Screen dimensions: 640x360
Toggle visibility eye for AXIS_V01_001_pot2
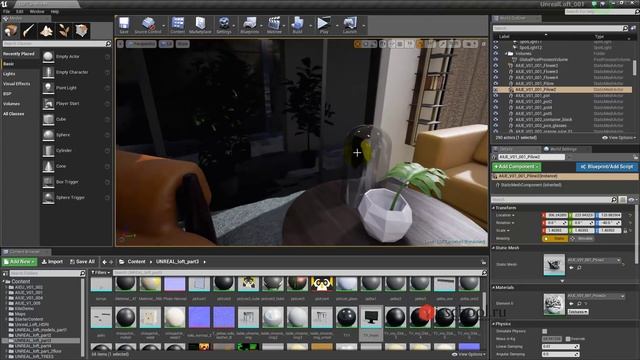(x=496, y=102)
